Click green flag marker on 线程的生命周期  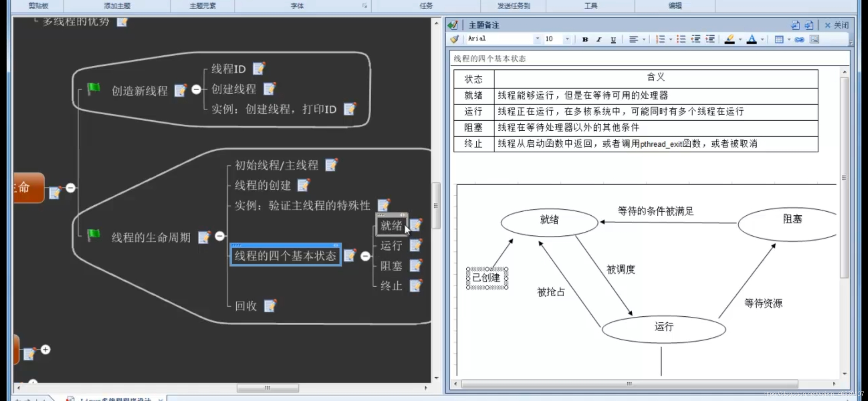93,235
